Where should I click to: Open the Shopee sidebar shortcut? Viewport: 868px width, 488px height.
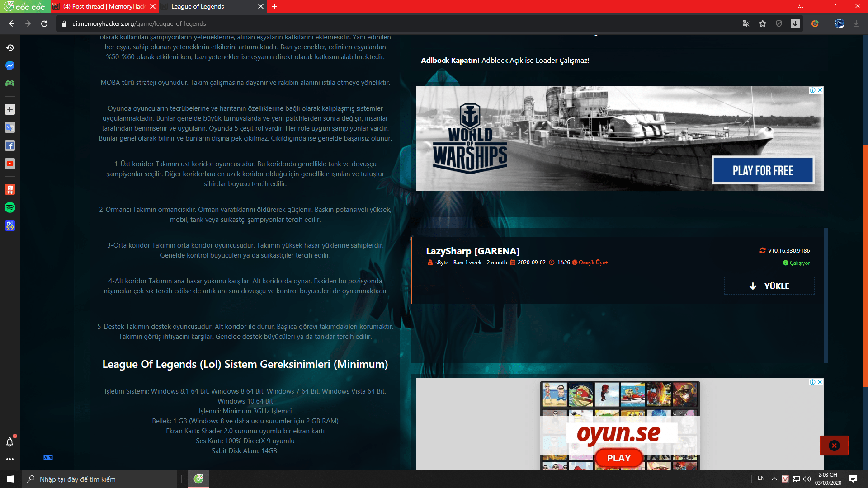click(x=10, y=189)
